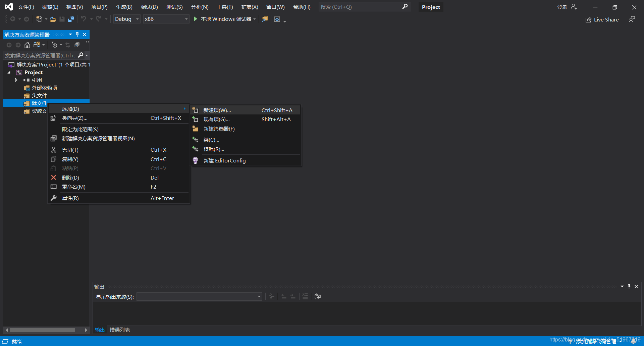Click the Pending Changes Filter clock icon
This screenshot has height=346, width=644.
click(x=54, y=45)
